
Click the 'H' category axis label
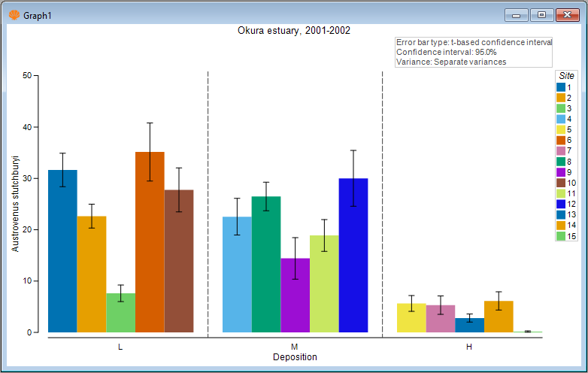click(x=468, y=347)
